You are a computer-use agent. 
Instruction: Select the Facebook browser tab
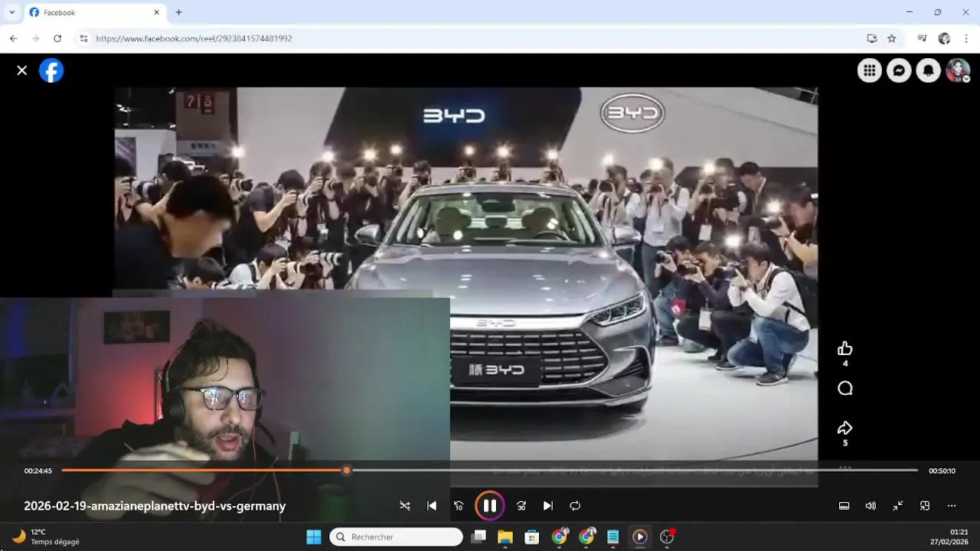[95, 12]
